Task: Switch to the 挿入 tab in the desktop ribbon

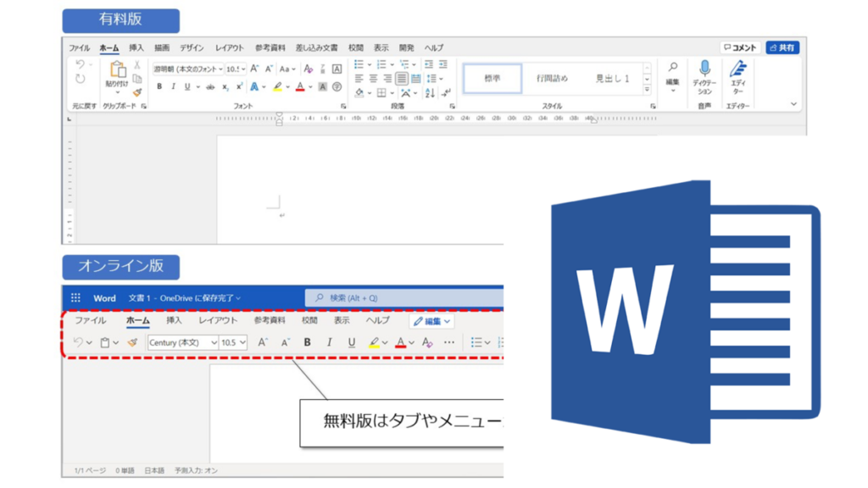Action: 136,48
